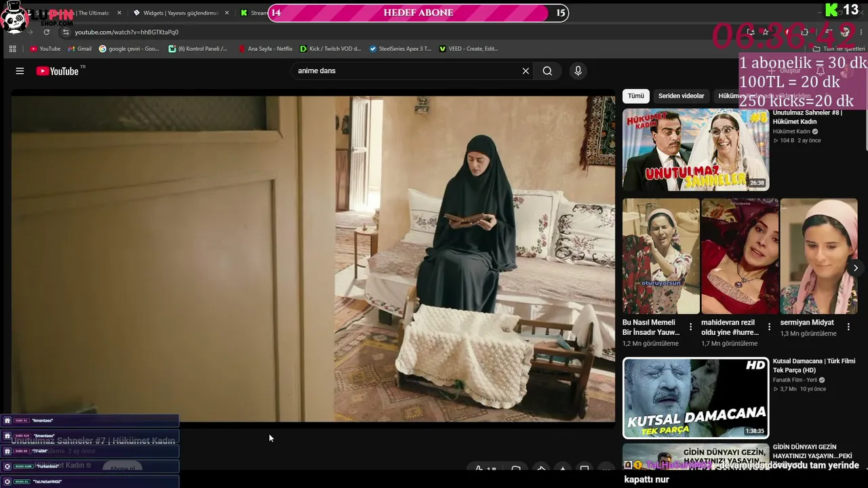Start voice search with the microphone

578,71
